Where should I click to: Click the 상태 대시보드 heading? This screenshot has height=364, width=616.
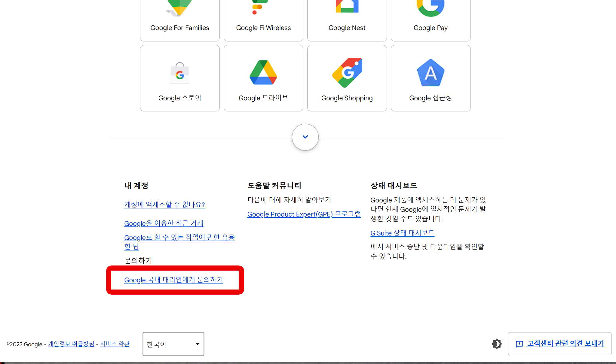click(394, 186)
